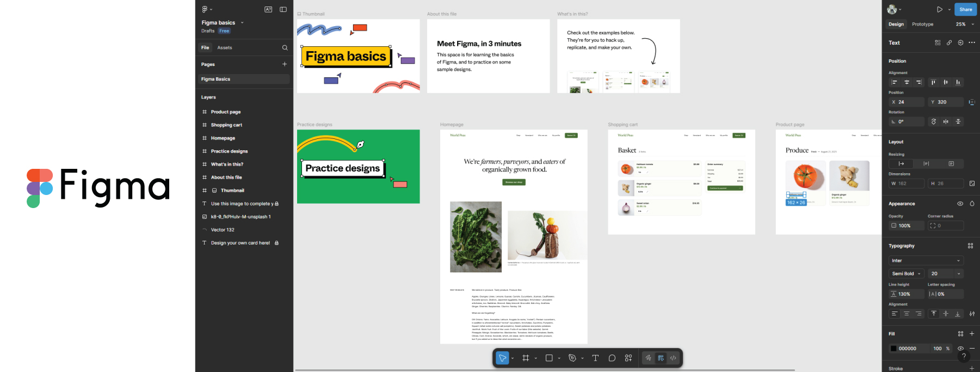This screenshot has width=980, height=372.
Task: Open zoom level 25% dropdown
Action: 965,24
